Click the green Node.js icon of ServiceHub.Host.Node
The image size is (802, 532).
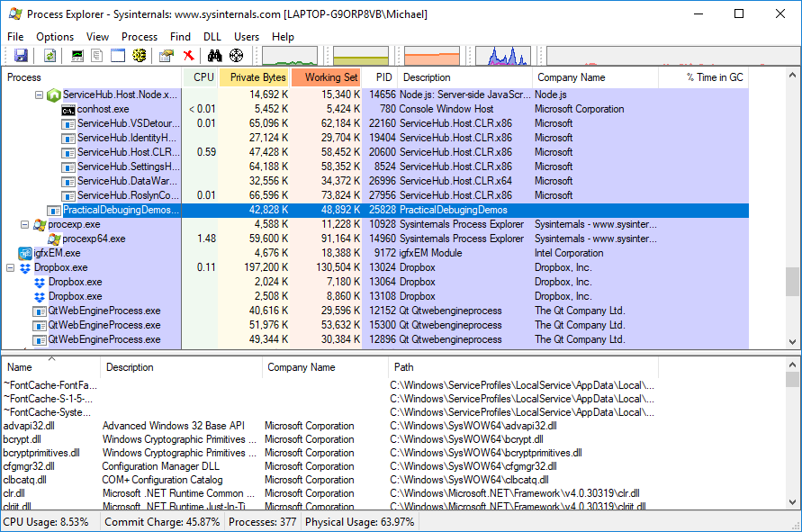click(x=54, y=95)
